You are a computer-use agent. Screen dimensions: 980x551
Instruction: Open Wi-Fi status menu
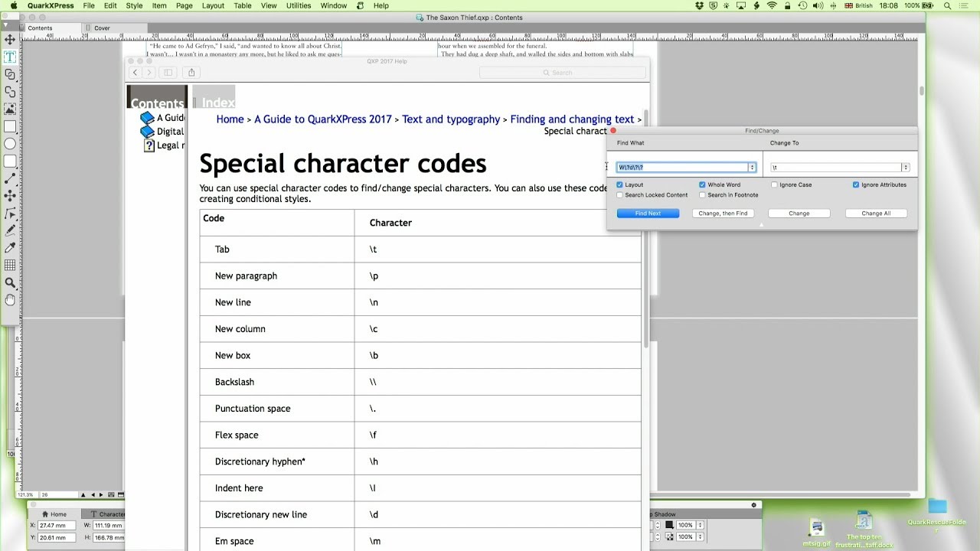pos(772,5)
